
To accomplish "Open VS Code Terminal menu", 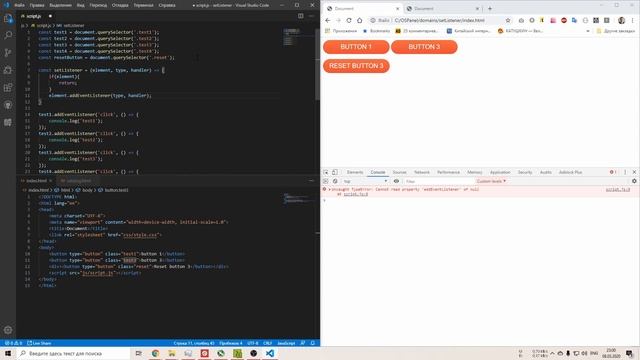I will [143, 5].
